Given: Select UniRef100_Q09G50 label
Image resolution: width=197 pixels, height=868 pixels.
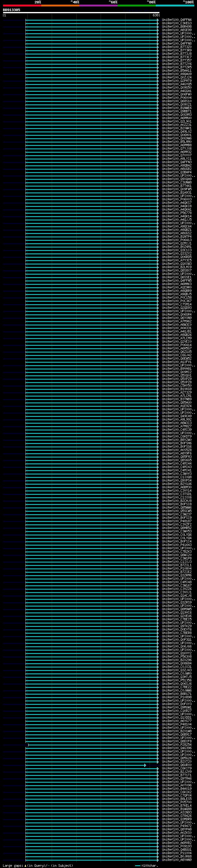Looking at the screenshot, I should click(x=176, y=87).
